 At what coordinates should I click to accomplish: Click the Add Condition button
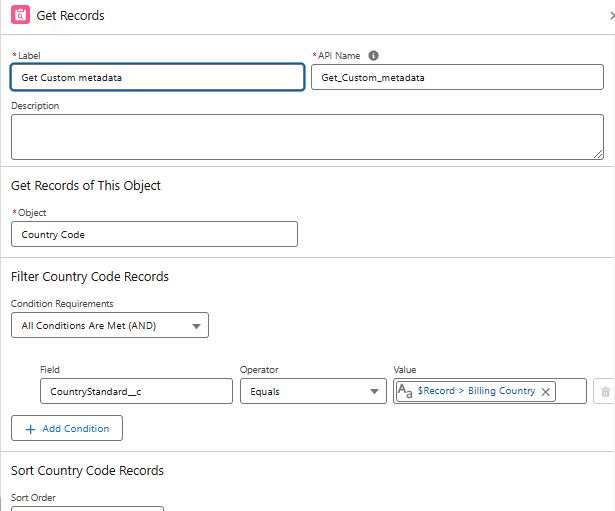(67, 428)
